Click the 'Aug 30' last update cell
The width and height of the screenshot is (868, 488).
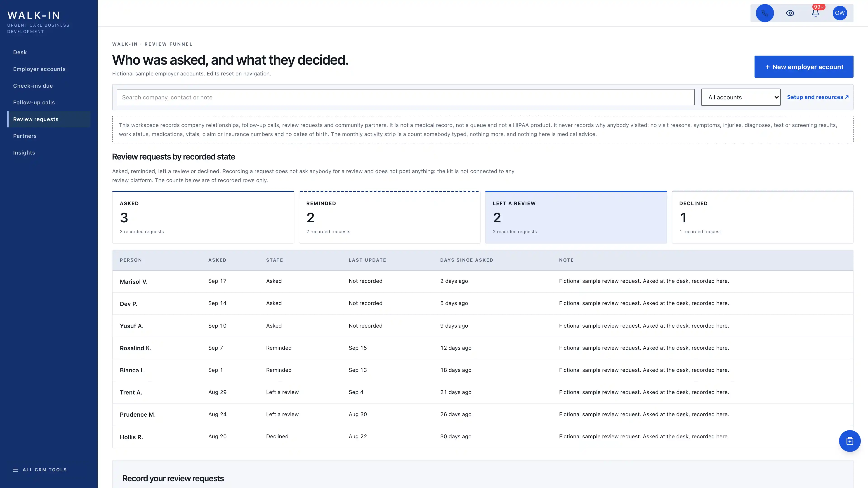[358, 414]
